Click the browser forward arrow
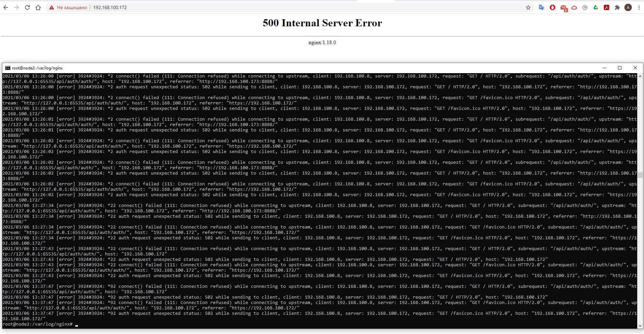The image size is (644, 334). pyautogui.click(x=17, y=7)
